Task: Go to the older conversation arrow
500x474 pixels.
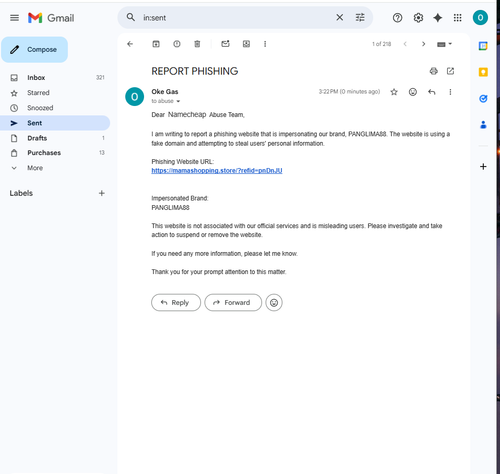Action: coord(423,44)
